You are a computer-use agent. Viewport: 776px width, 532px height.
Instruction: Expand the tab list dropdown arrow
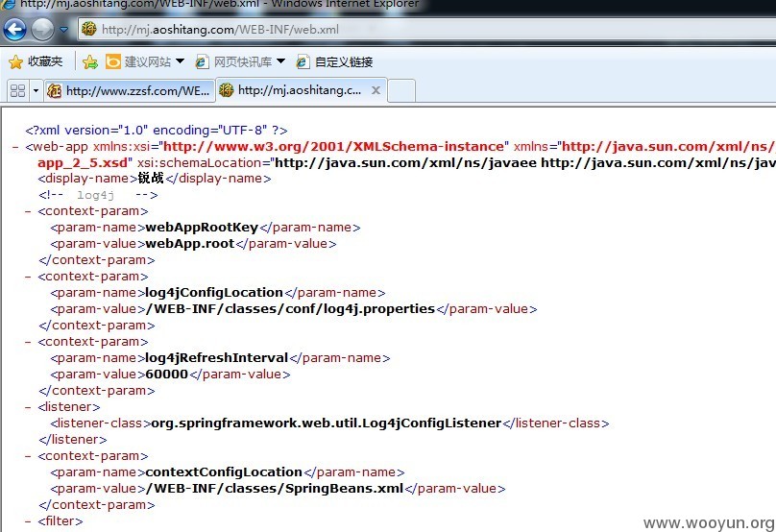(x=36, y=90)
